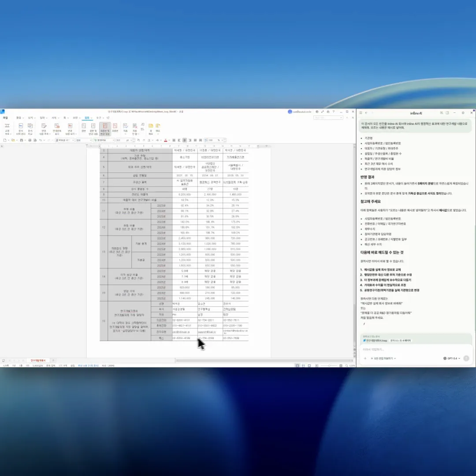Viewport: 476px width, 476px height.
Task: Open the 파일 menu
Action: (5, 118)
